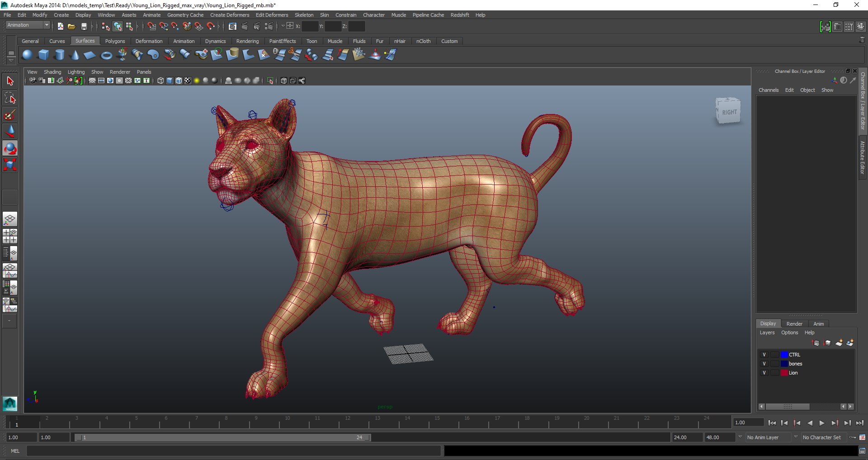Click the Open Scene folder icon
The height and width of the screenshot is (460, 868).
click(x=71, y=26)
